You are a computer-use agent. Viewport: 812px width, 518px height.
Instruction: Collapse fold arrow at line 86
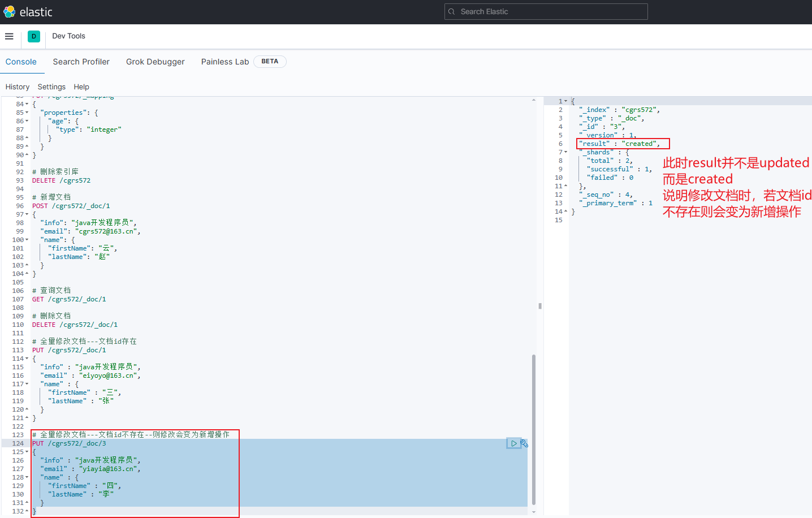[x=27, y=121]
